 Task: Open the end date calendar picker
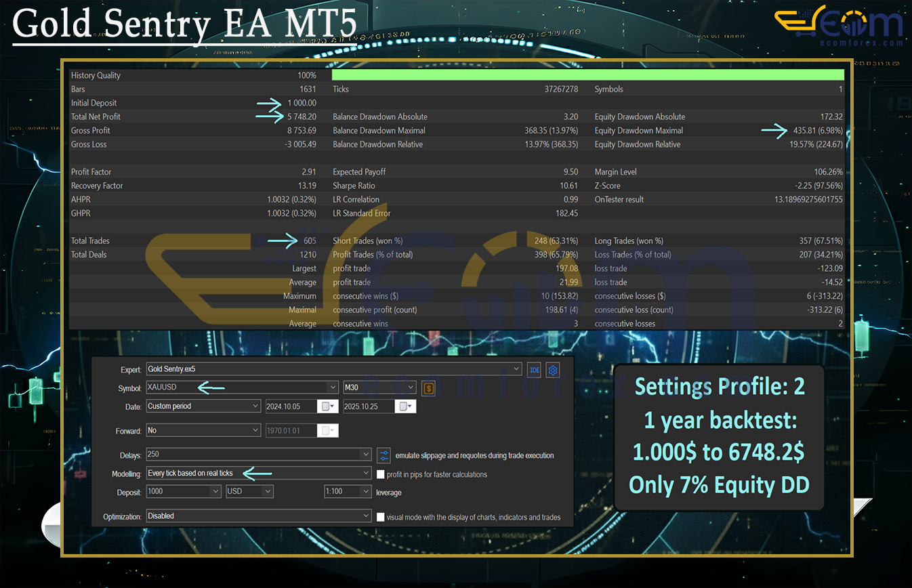pos(406,406)
